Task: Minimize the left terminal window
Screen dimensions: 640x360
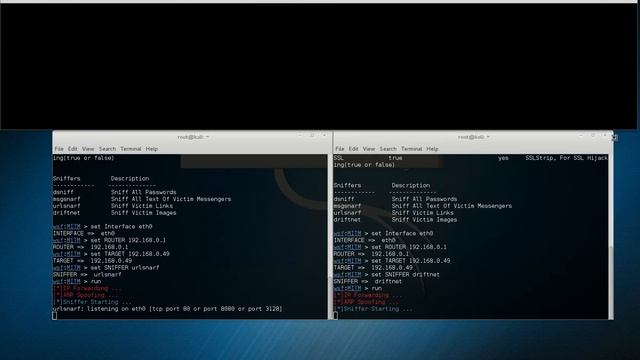Action: [300, 136]
